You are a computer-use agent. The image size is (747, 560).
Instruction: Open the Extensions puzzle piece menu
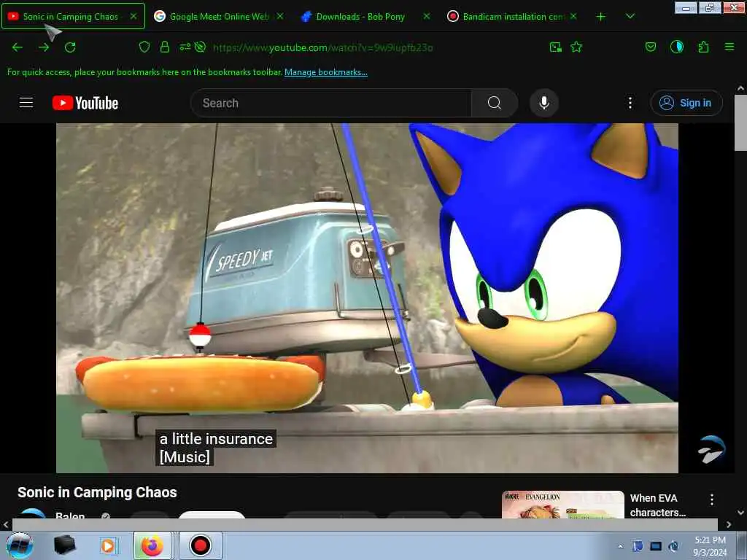tap(703, 47)
